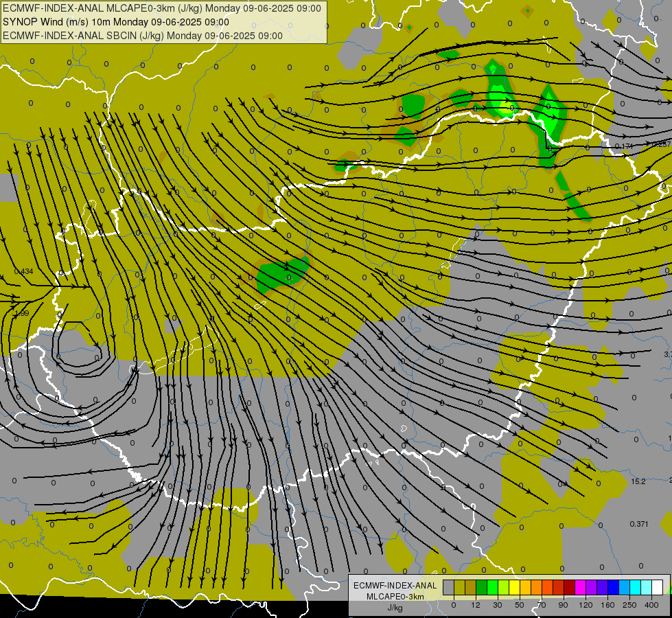Select the yellow-green legend swatch

tap(504, 587)
